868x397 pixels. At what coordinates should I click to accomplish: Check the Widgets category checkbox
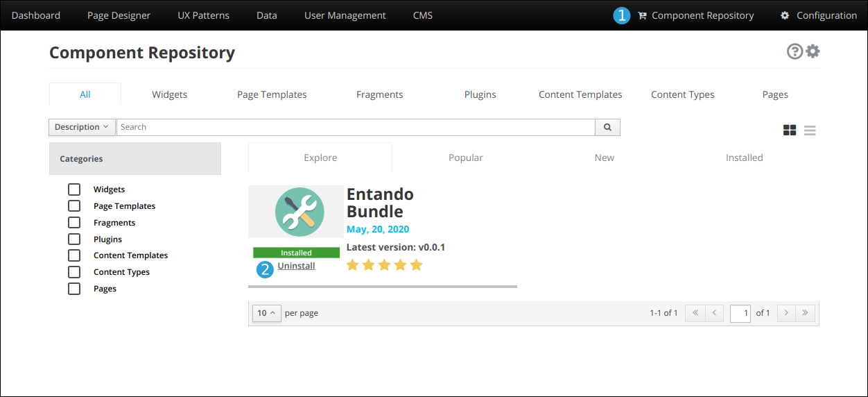74,189
